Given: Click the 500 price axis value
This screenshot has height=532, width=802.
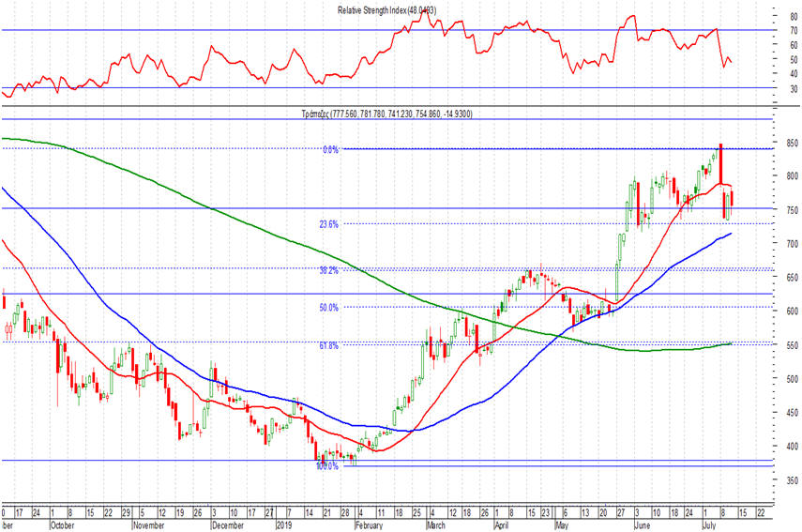Looking at the screenshot, I should pyautogui.click(x=793, y=379).
